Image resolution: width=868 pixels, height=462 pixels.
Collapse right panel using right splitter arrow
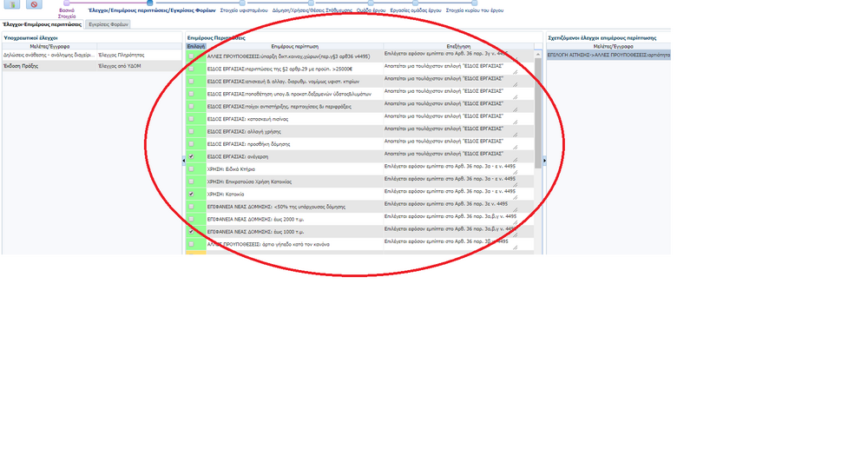click(544, 161)
